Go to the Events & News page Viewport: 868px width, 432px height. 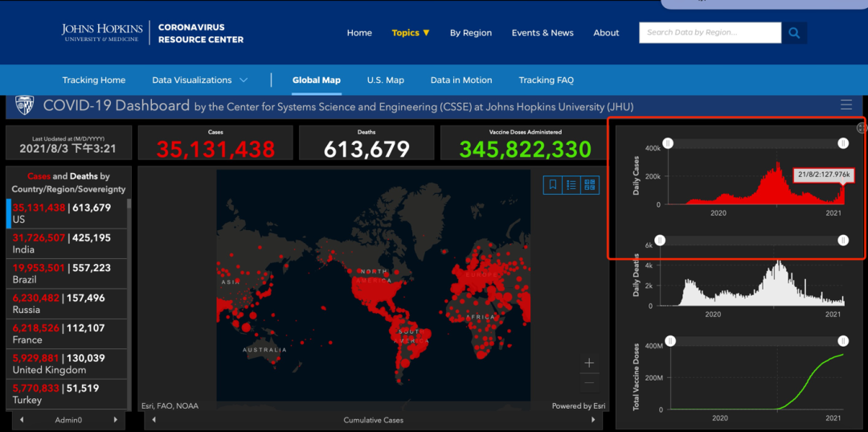[542, 33]
